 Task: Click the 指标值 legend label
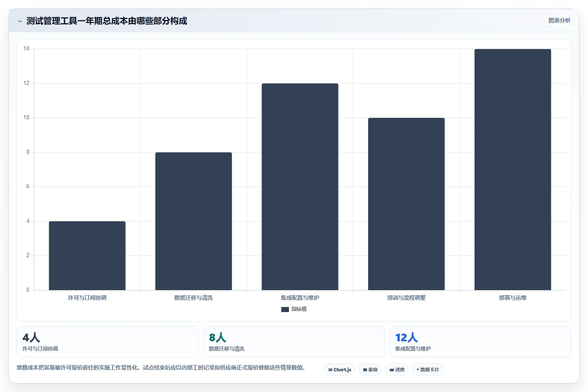point(299,310)
